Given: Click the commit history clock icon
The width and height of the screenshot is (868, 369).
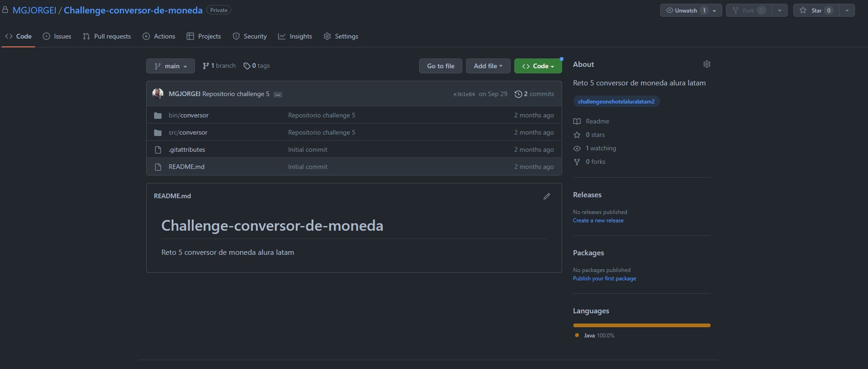Looking at the screenshot, I should tap(518, 94).
